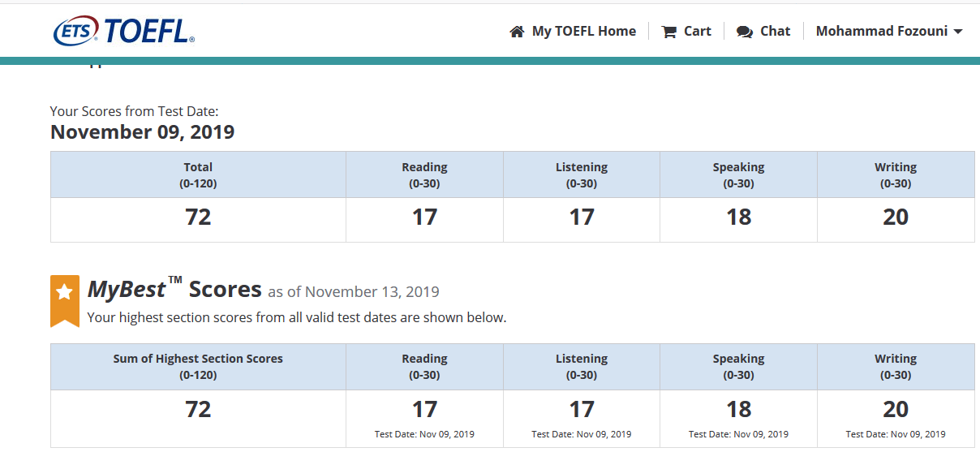Screen dimensions: 980x452
Task: Click the Listening header in MyBest table
Action: [582, 366]
